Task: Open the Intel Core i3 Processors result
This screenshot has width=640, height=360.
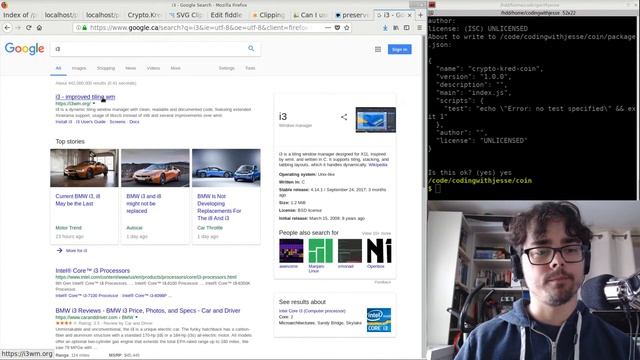Action: (93, 271)
